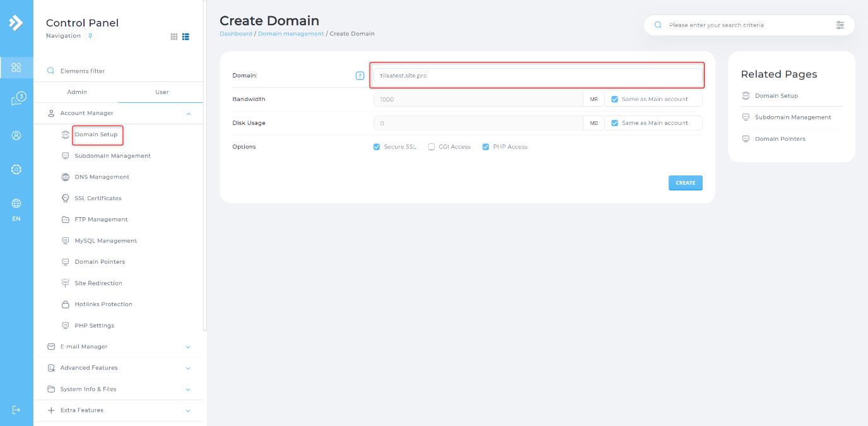The height and width of the screenshot is (426, 868).
Task: Open MySQL Management menu item
Action: point(106,241)
